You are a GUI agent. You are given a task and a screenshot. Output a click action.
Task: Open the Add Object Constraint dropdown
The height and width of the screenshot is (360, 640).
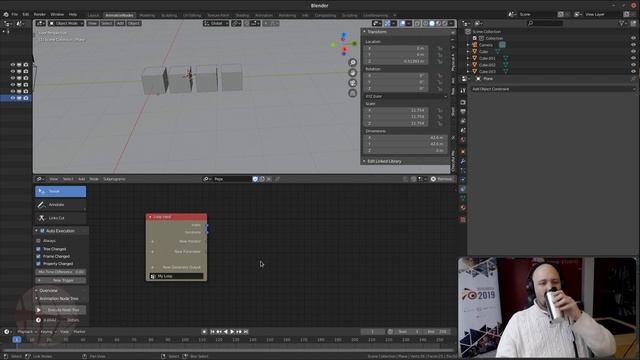552,89
